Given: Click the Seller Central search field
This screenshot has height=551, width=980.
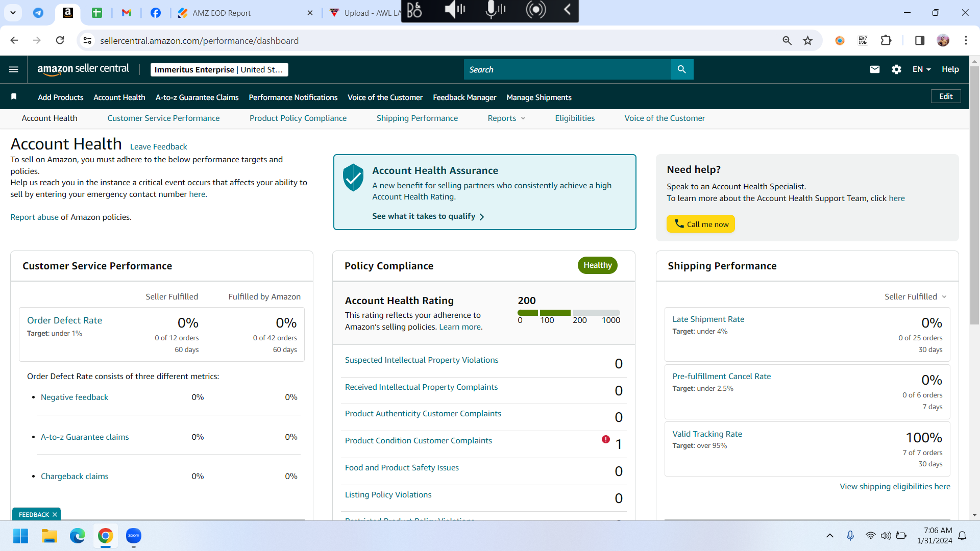Looking at the screenshot, I should (x=567, y=69).
